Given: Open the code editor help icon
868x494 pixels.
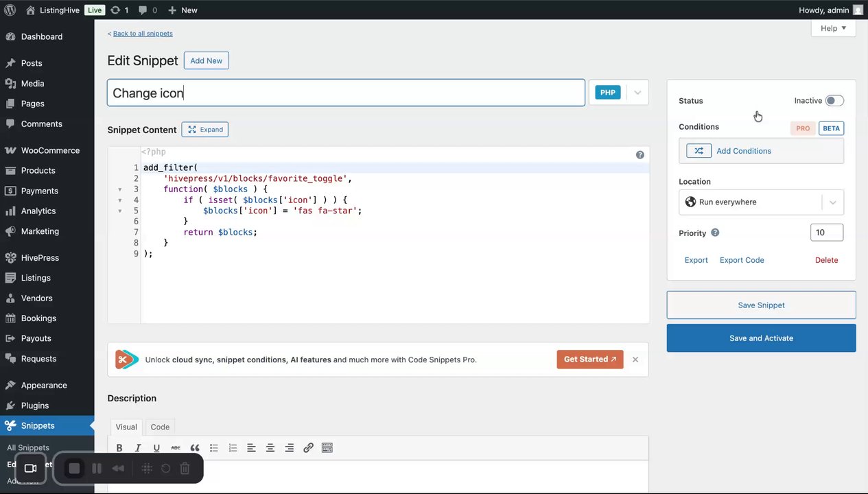Looking at the screenshot, I should (640, 155).
